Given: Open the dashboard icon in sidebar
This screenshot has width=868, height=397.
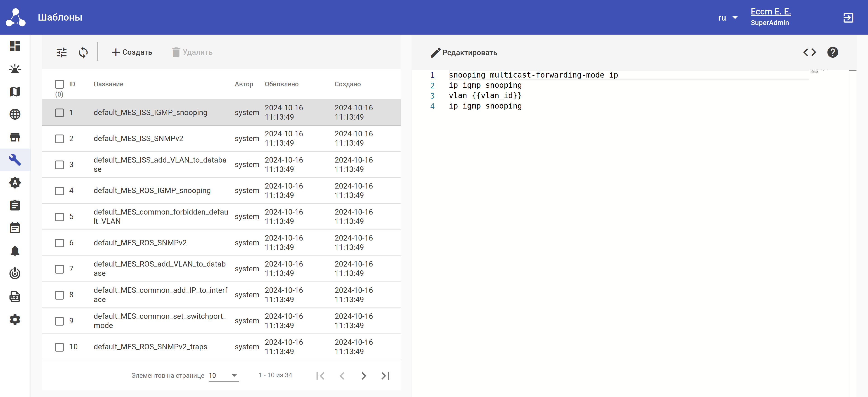Looking at the screenshot, I should click(15, 46).
